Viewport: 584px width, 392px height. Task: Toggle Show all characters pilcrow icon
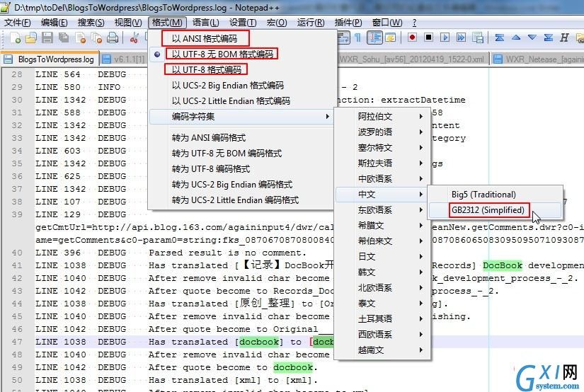[357, 38]
